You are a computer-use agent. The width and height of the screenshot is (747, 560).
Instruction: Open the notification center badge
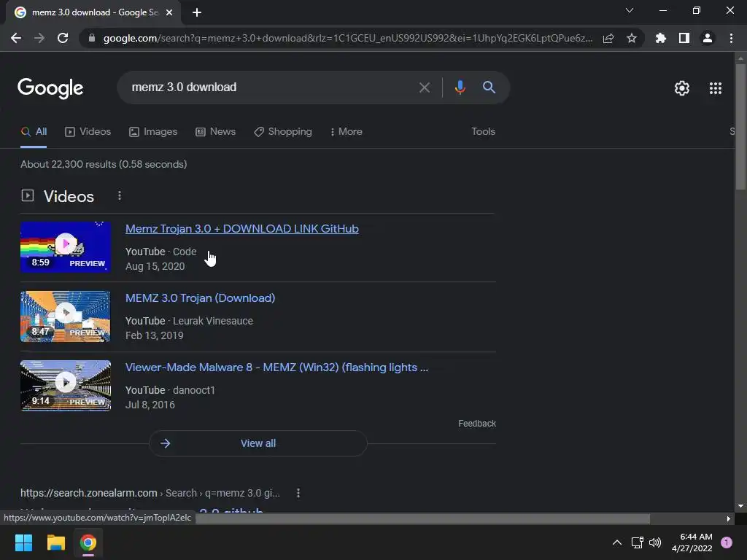point(726,542)
